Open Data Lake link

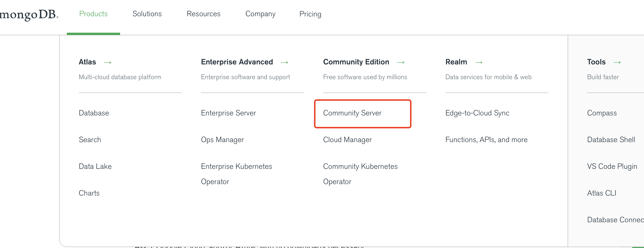coord(95,166)
